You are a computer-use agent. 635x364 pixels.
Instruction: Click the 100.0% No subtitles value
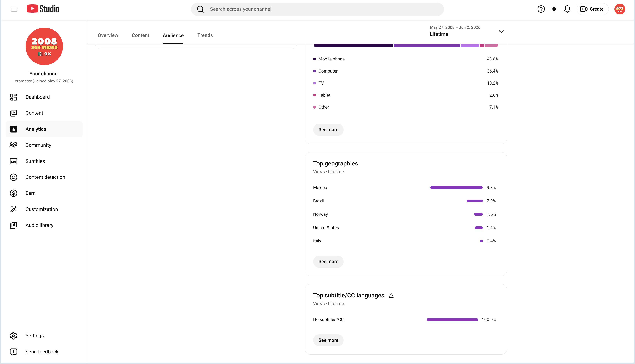tap(489, 319)
